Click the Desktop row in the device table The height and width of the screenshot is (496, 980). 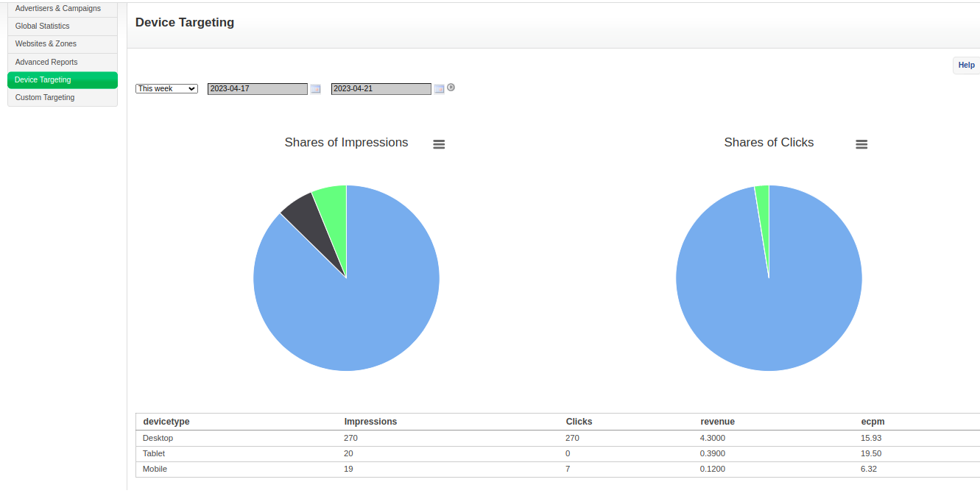pos(158,438)
